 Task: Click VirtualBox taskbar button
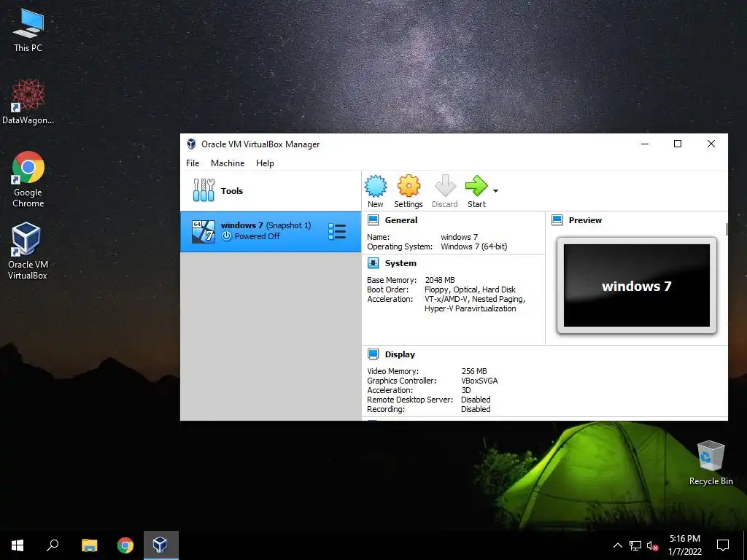coord(161,545)
